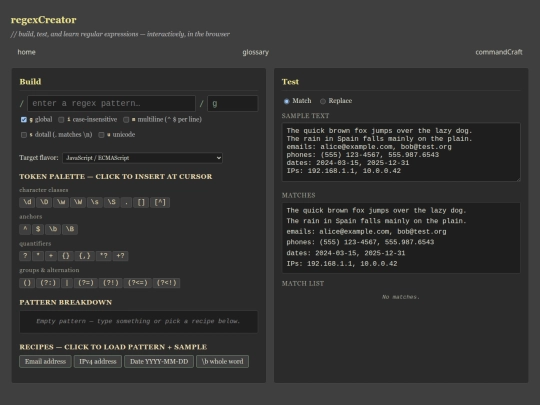Insert the [^] negated set token

click(x=160, y=202)
